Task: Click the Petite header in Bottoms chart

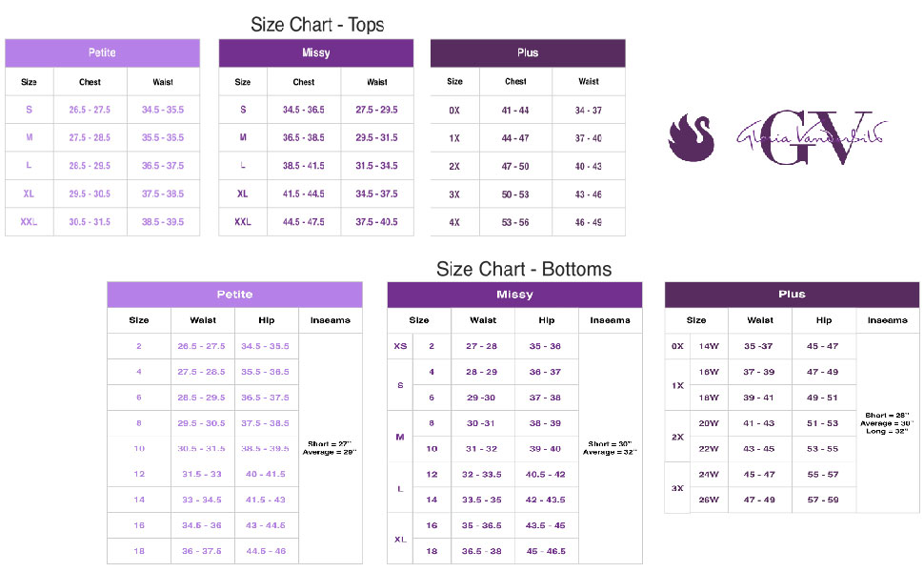Action: (x=234, y=295)
